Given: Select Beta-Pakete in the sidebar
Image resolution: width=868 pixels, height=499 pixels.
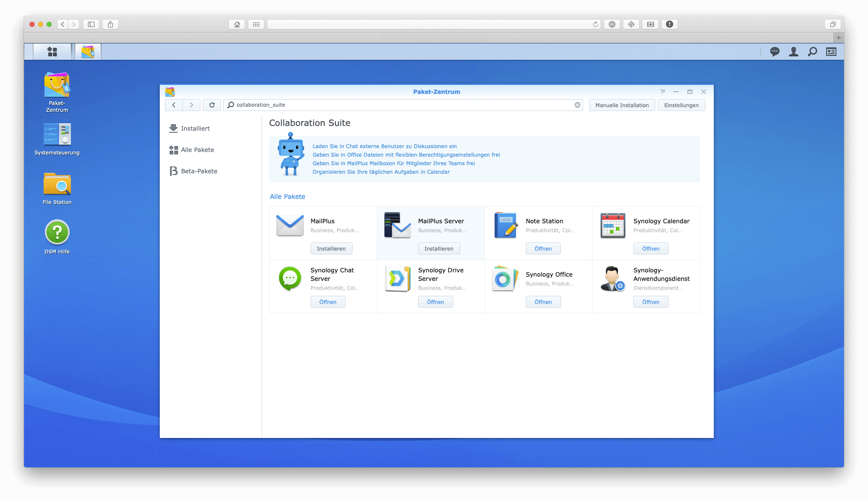Looking at the screenshot, I should click(x=193, y=171).
